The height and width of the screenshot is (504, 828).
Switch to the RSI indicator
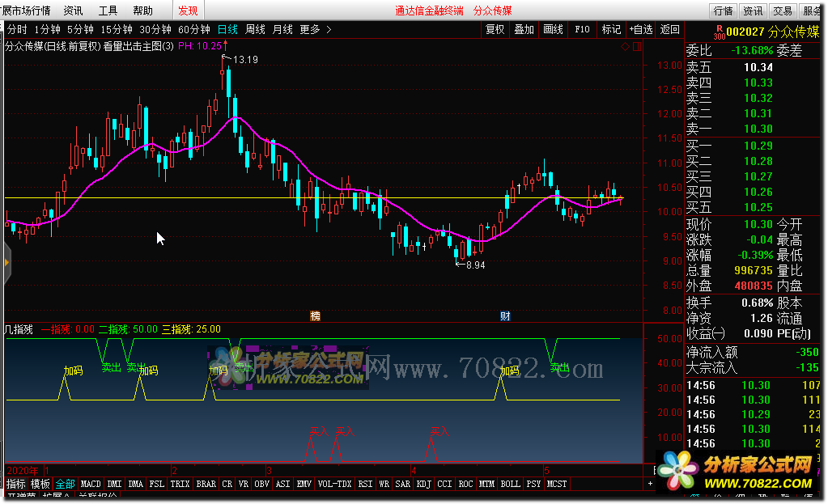[365, 484]
